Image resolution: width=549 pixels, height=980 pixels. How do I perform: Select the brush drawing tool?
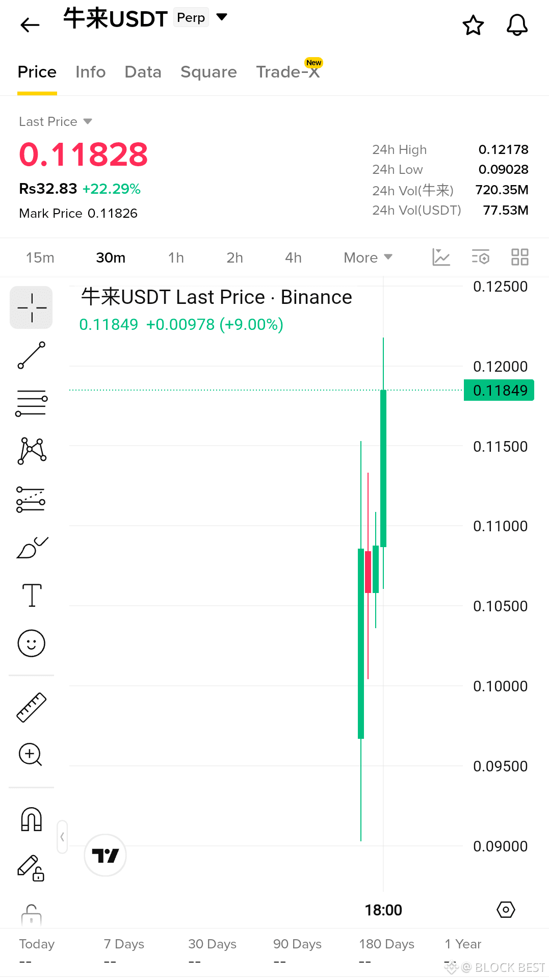coord(32,547)
